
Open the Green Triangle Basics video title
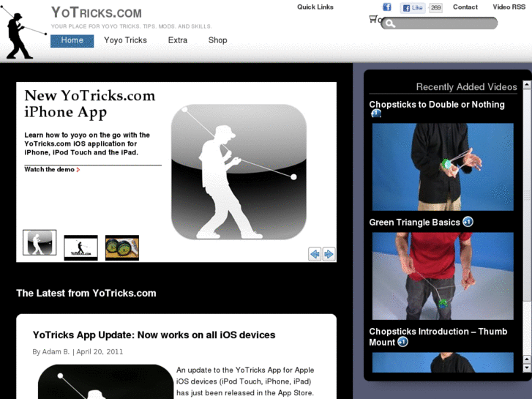click(x=414, y=223)
